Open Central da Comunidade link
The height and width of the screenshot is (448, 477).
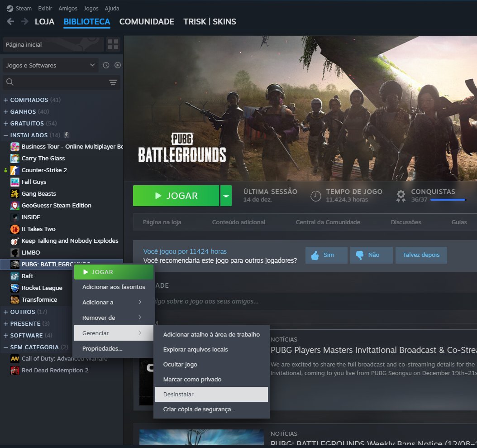[328, 222]
